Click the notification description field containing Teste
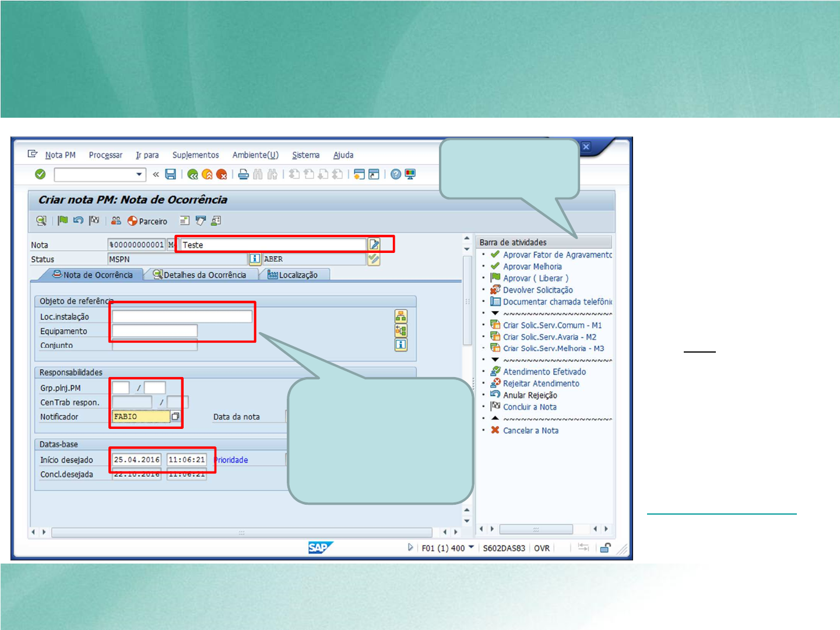 coord(273,245)
